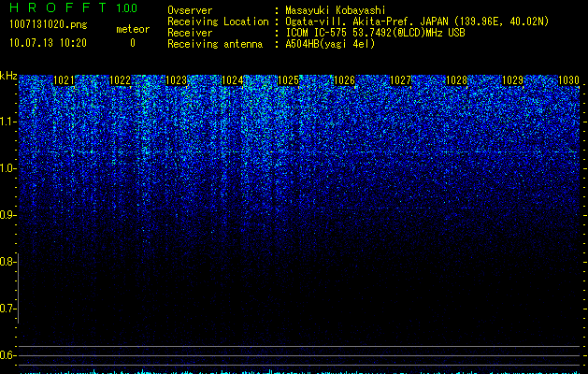The image size is (588, 374).
Task: Click the Ovserver field label
Action: click(x=190, y=10)
